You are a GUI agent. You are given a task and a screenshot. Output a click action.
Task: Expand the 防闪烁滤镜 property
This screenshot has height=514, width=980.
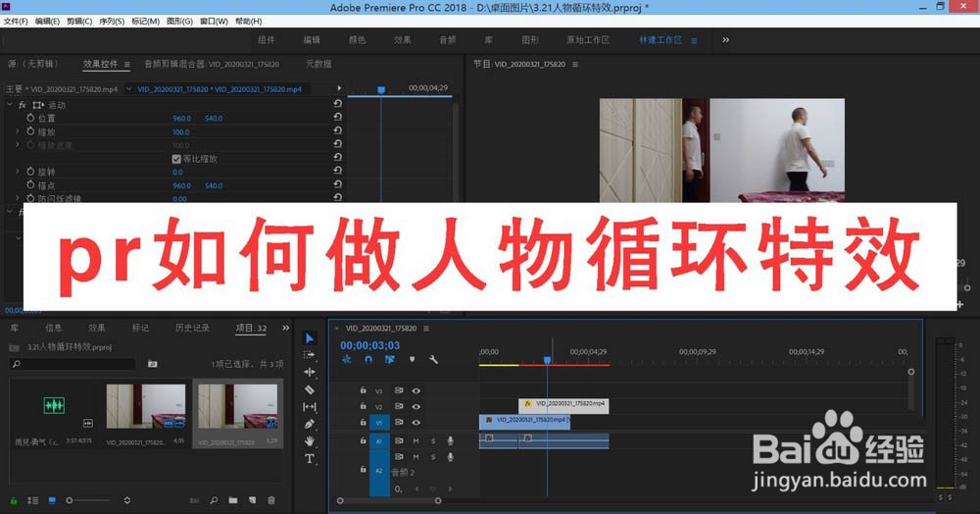pos(17,197)
